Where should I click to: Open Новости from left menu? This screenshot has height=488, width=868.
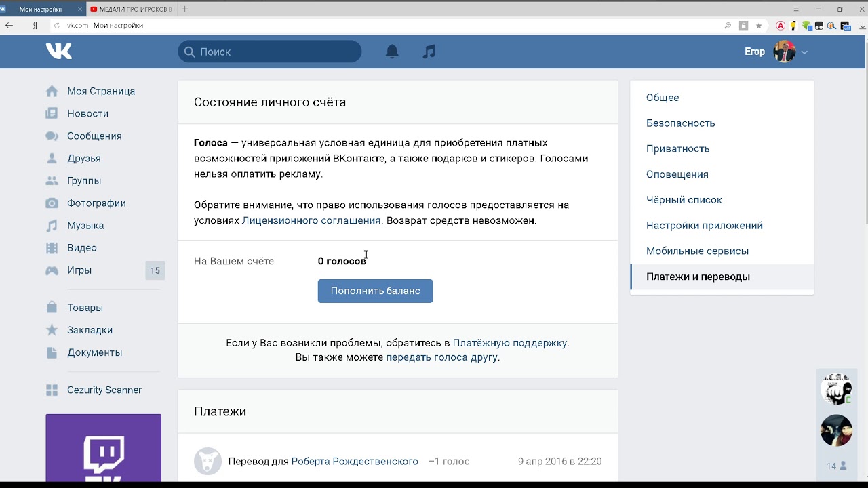[88, 114]
